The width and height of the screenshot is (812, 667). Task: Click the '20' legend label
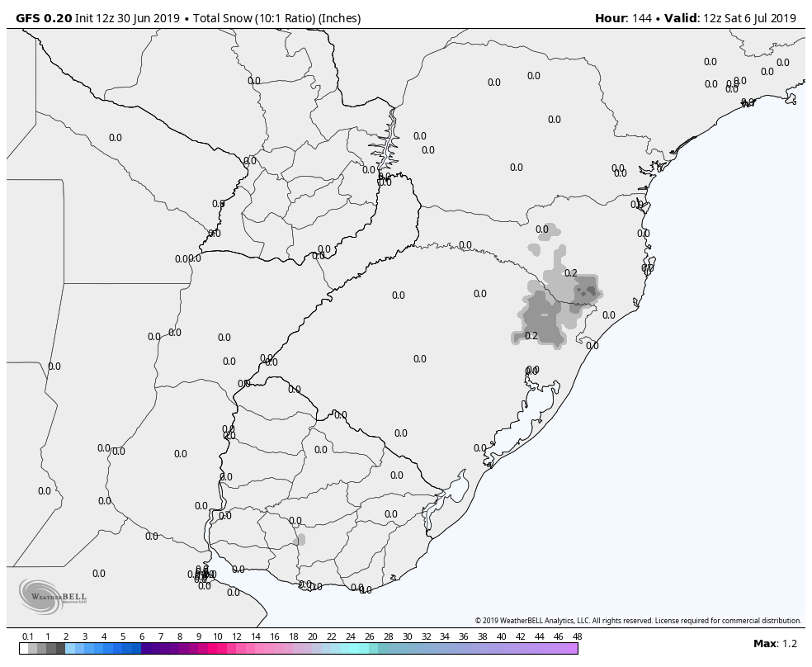312,636
